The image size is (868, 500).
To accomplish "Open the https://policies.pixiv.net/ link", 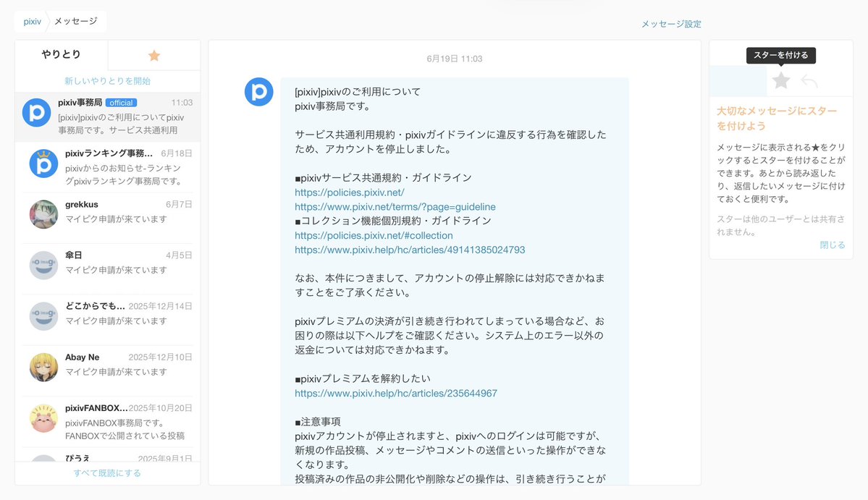I will click(350, 192).
